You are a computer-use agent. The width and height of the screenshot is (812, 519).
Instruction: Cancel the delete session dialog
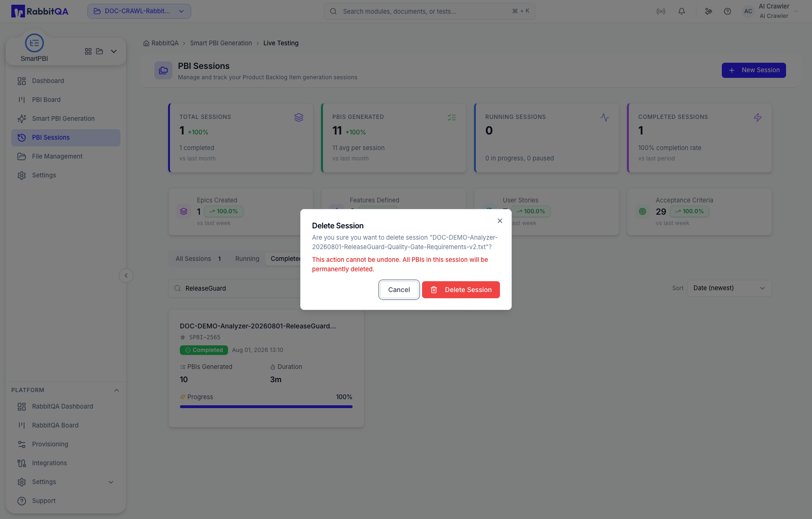[x=399, y=290]
